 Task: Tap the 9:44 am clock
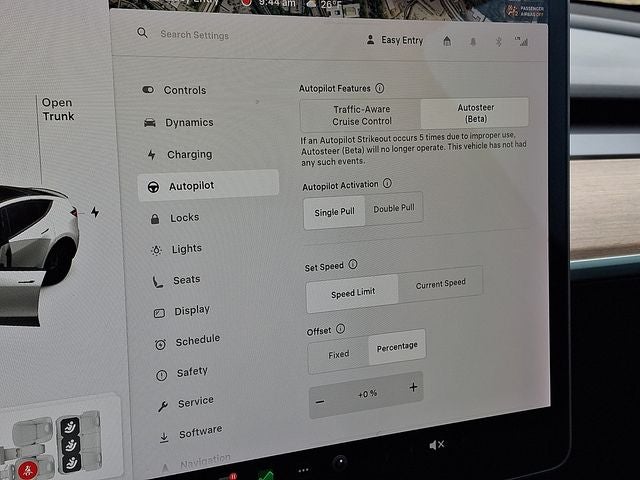(277, 3)
